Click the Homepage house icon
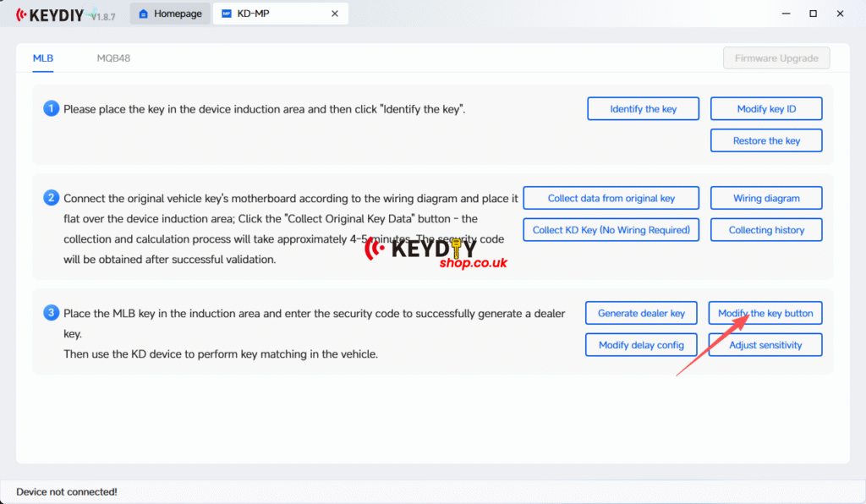The height and width of the screenshot is (504, 866). tap(143, 14)
